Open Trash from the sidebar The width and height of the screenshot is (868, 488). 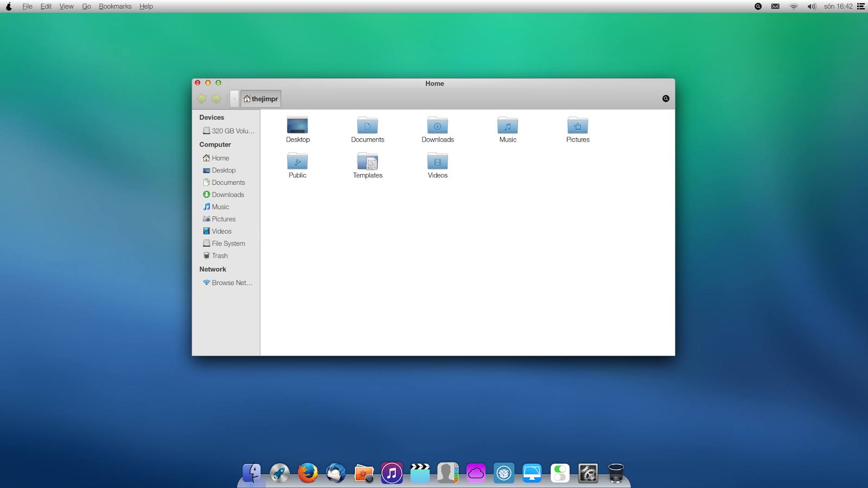click(215, 255)
